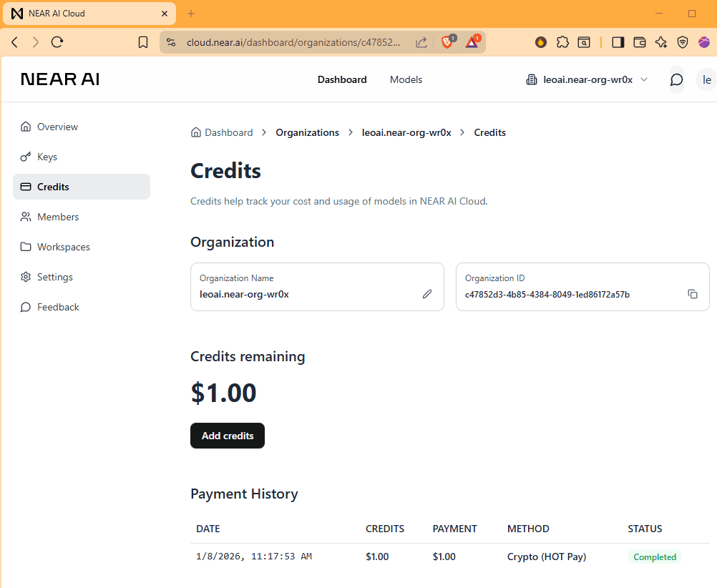Screen dimensions: 717x588
Task: Open the Organizations breadcrumb link
Action: coord(307,132)
